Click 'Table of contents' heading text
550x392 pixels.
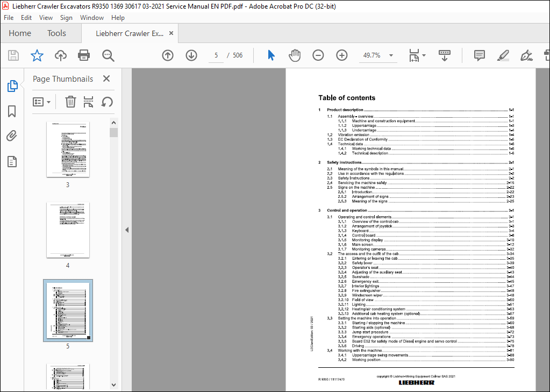click(347, 98)
